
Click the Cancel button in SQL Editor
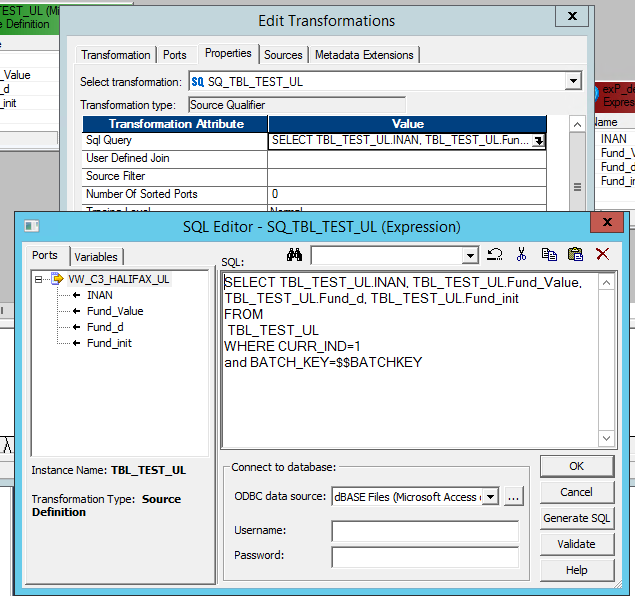[x=577, y=492]
